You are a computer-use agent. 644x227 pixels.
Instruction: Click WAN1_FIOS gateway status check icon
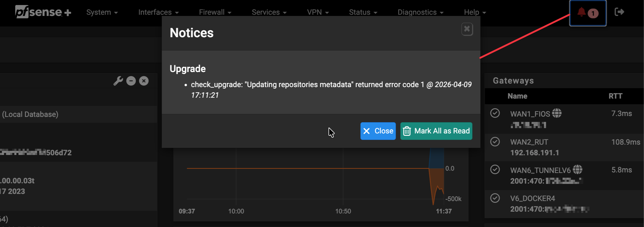point(495,113)
